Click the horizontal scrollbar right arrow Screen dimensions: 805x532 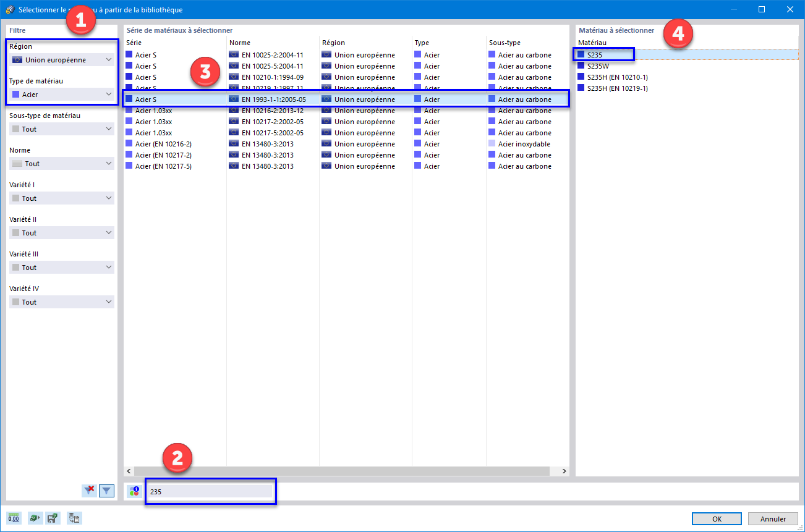(564, 471)
